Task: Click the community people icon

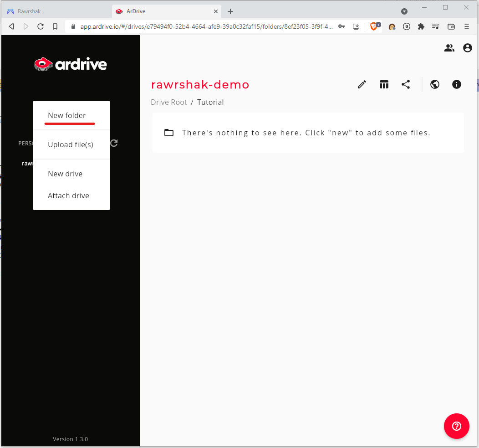Action: pos(449,48)
